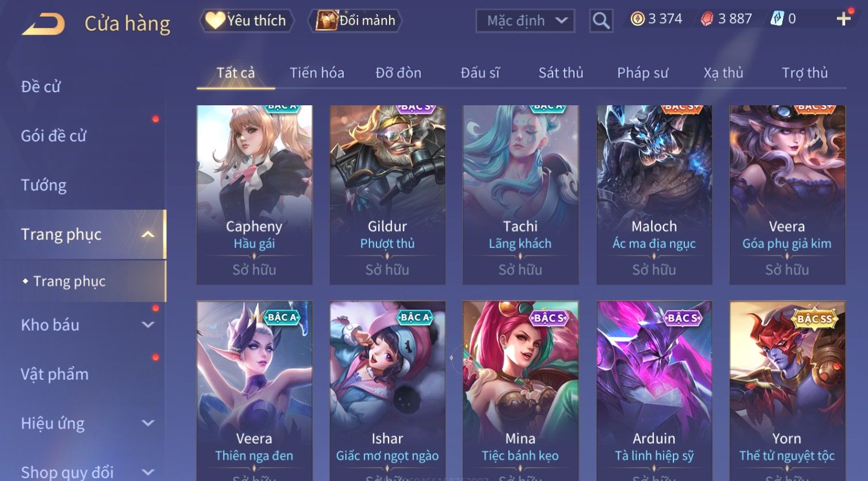Tap the gold coin currency icon
This screenshot has width=868, height=481.
637,19
